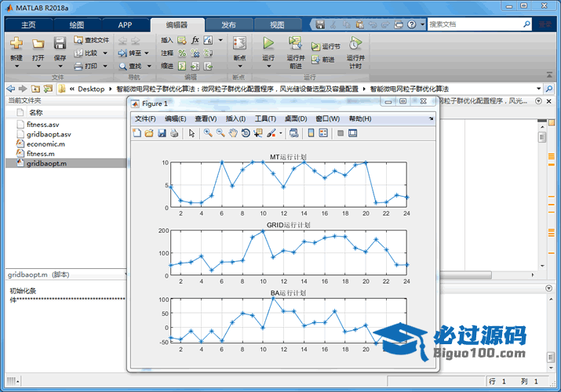Switch to the Publish tab
This screenshot has height=392, width=561.
point(228,25)
